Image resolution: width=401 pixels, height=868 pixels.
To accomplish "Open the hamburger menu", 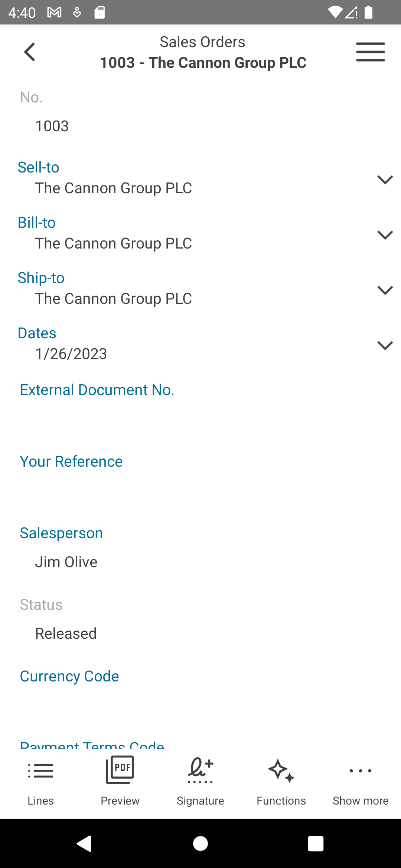I will coord(370,52).
